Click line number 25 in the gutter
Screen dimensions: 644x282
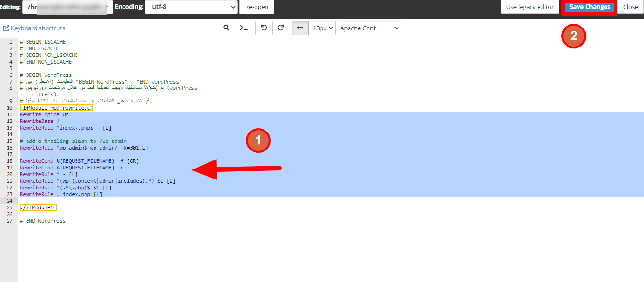pos(10,207)
